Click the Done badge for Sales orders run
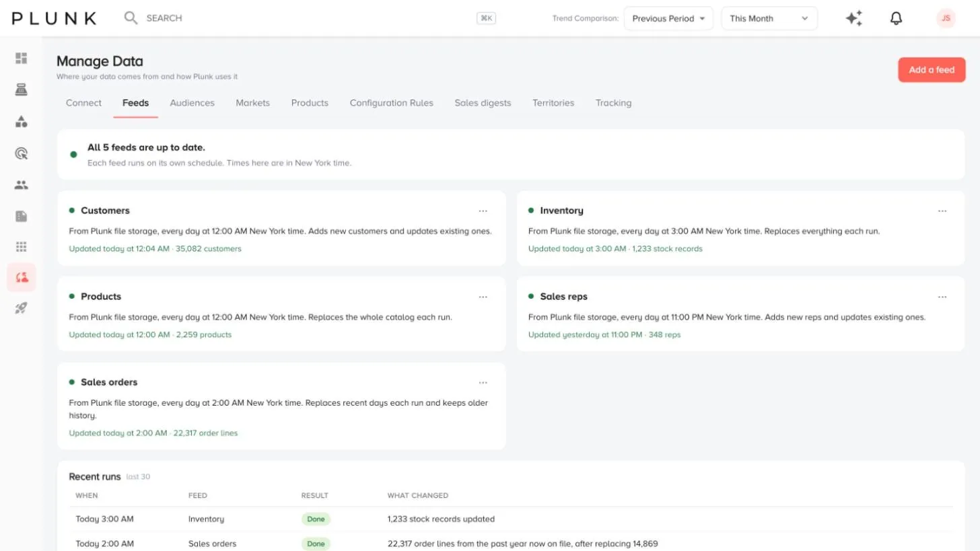Viewport: 980px width, 551px height. click(316, 544)
